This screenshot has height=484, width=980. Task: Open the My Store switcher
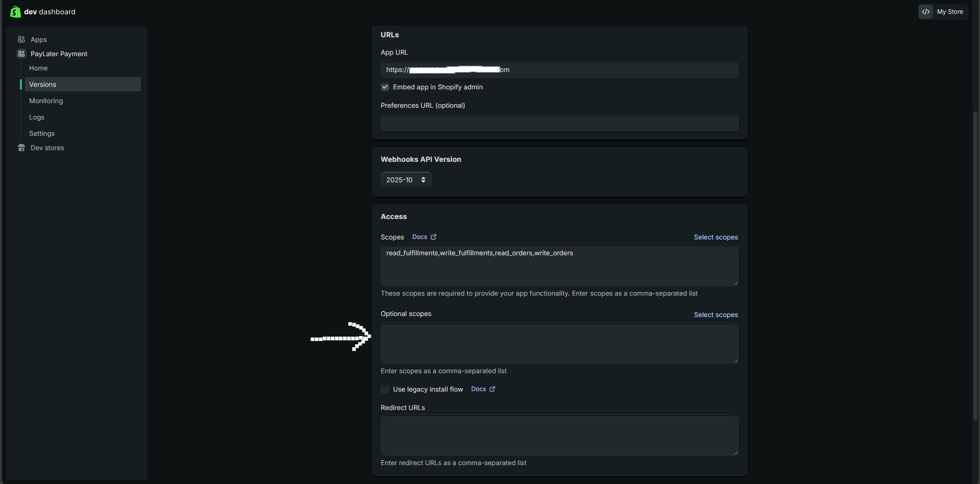[949, 12]
